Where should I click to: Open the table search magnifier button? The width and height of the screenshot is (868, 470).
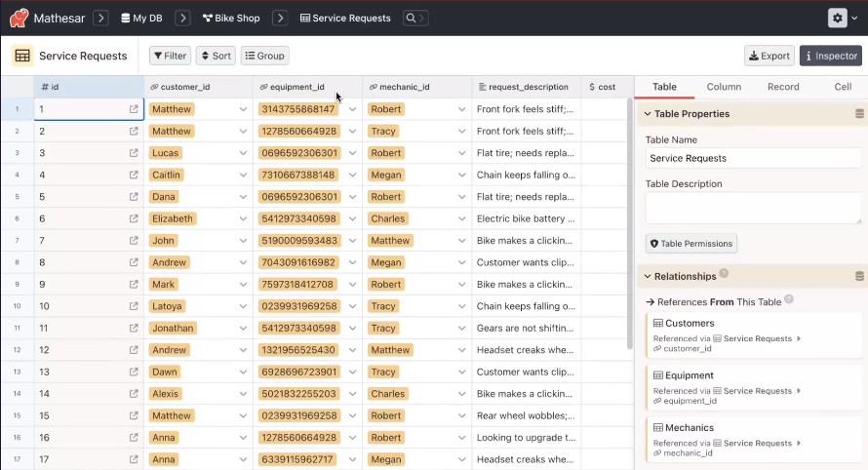pyautogui.click(x=415, y=19)
